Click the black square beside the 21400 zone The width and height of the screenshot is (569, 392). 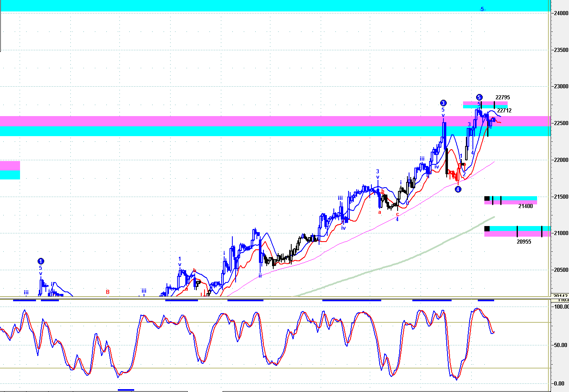point(487,199)
